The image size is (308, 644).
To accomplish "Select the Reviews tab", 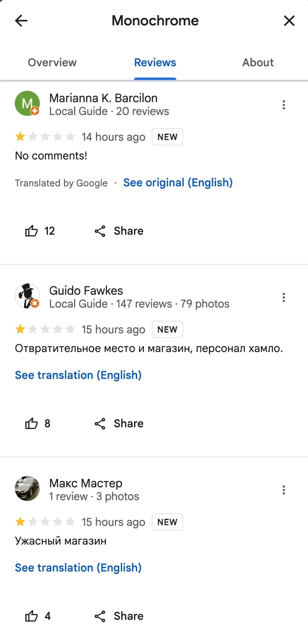I will click(x=155, y=63).
